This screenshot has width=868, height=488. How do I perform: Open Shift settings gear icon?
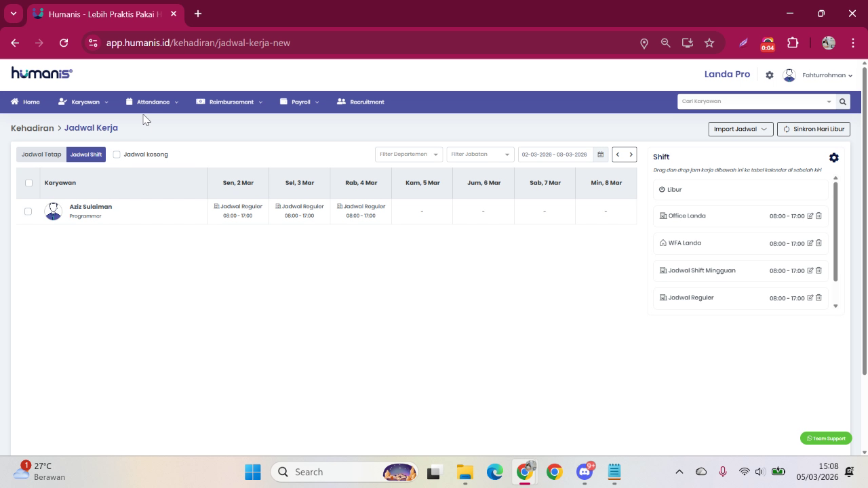(833, 157)
